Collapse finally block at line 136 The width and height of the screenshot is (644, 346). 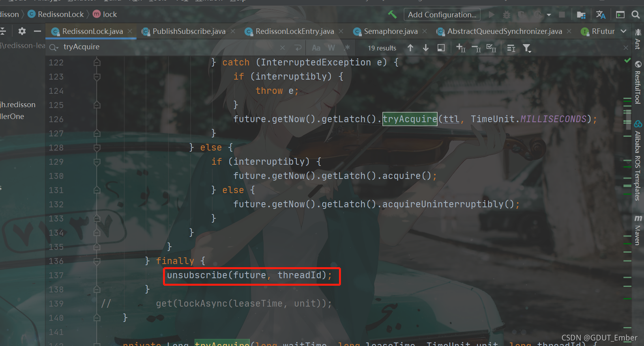[x=97, y=261]
